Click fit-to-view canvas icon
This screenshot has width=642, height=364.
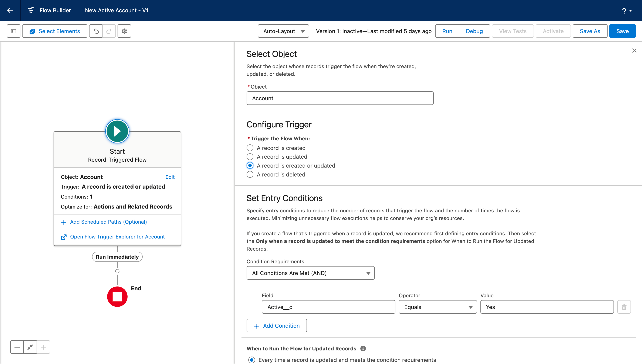tap(30, 347)
